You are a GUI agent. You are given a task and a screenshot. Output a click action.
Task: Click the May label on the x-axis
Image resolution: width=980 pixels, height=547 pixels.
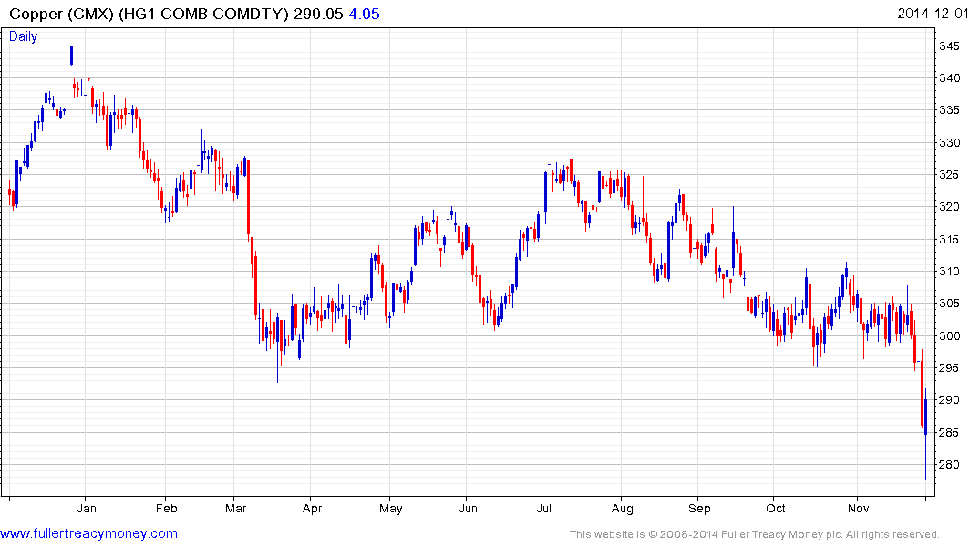point(390,508)
